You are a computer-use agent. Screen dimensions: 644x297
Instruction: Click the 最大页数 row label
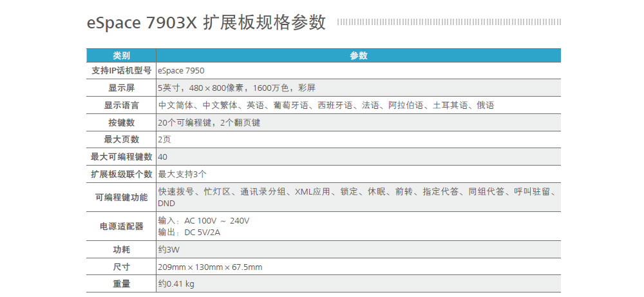pyautogui.click(x=121, y=139)
